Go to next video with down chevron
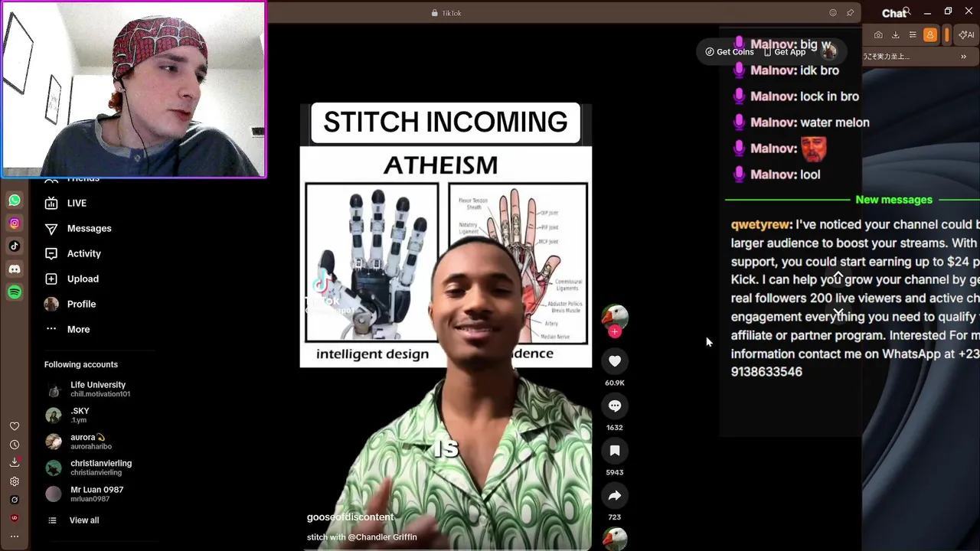980x551 pixels. tap(838, 313)
